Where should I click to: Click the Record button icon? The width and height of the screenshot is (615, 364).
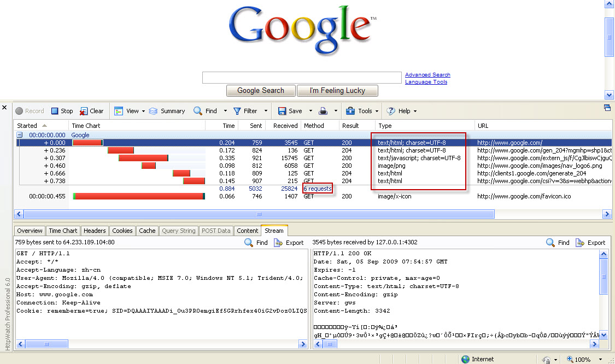point(19,111)
